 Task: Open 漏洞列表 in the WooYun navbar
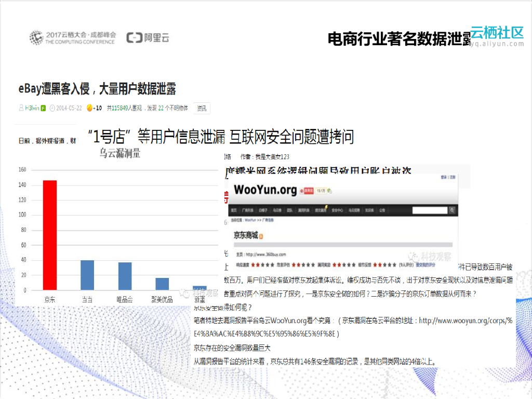pos(303,210)
